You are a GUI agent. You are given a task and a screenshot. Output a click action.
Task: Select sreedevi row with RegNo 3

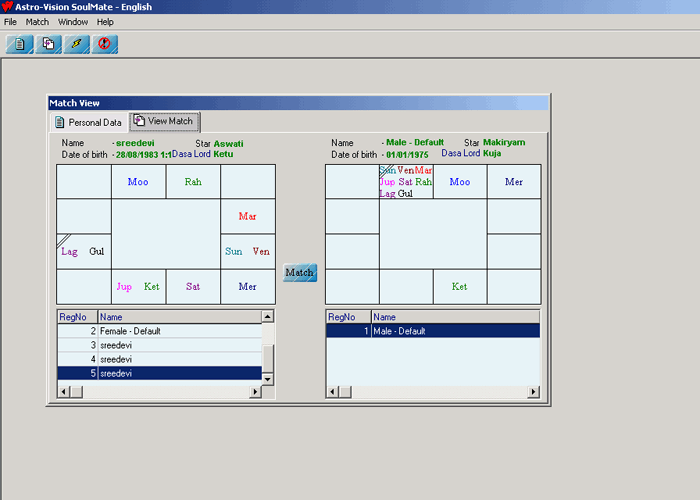point(160,345)
